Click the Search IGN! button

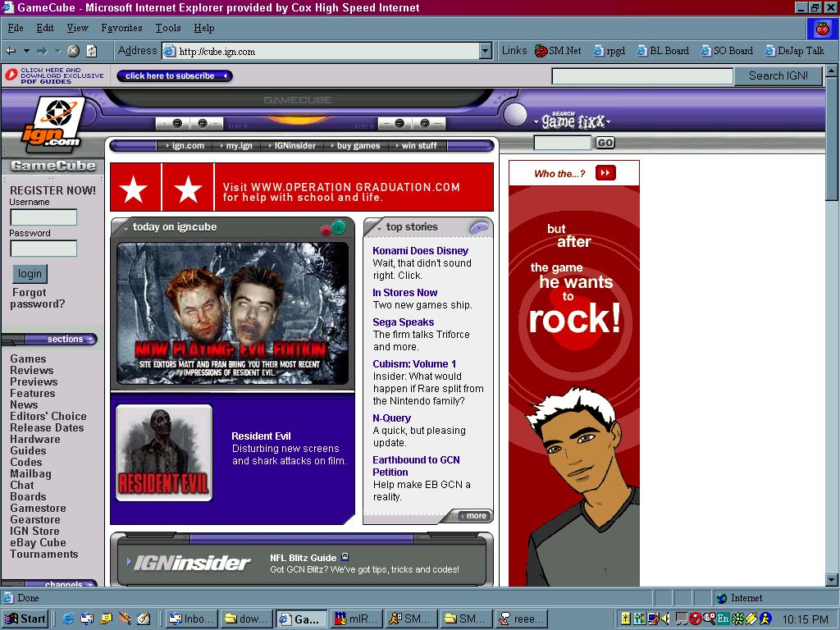[778, 75]
